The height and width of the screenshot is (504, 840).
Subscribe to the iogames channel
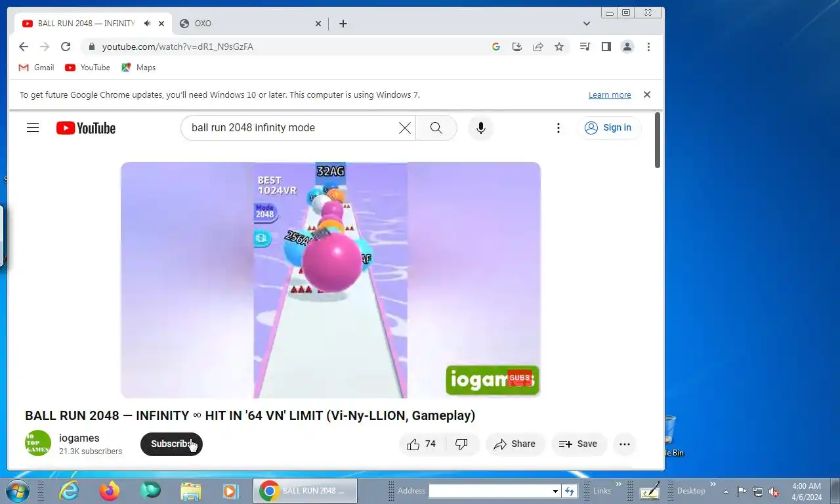coord(171,444)
